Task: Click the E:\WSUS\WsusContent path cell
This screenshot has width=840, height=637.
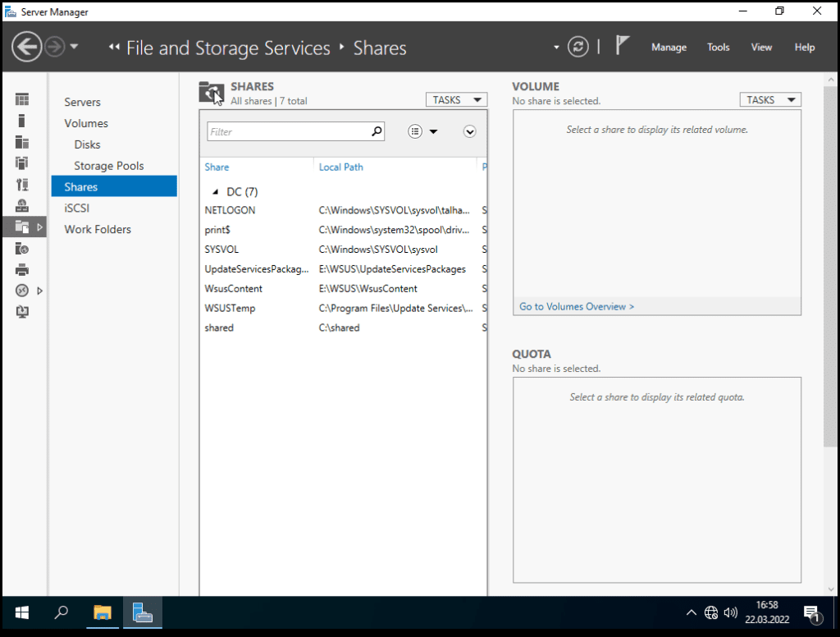Action: [x=367, y=288]
